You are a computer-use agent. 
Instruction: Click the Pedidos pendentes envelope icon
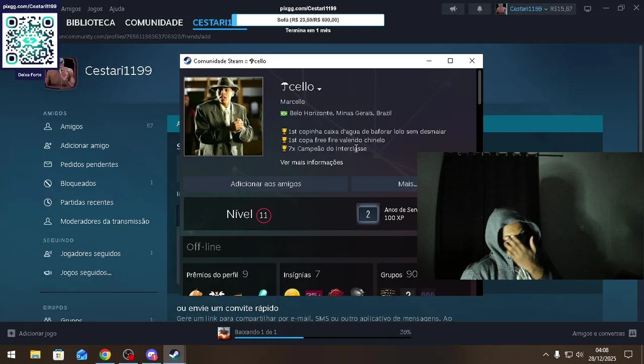pos(48,164)
